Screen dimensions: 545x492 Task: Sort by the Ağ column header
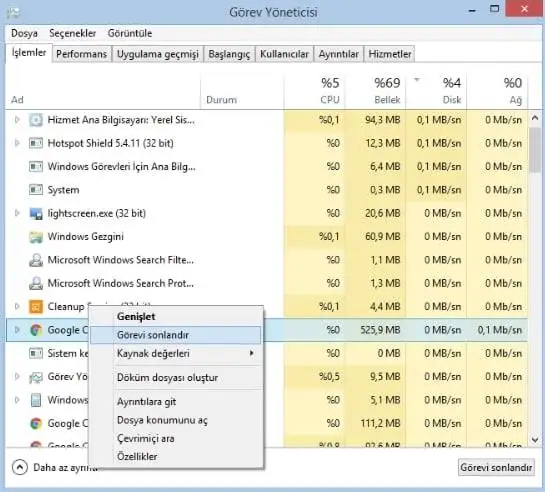497,92
